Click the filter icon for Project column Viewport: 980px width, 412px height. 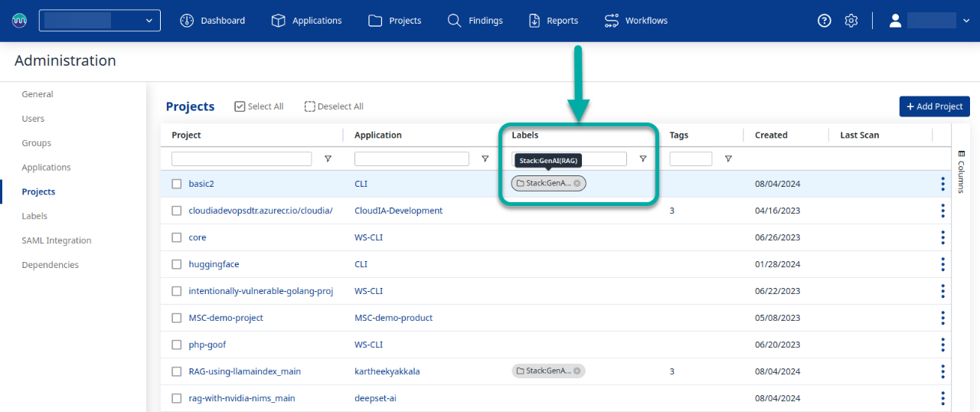point(328,159)
